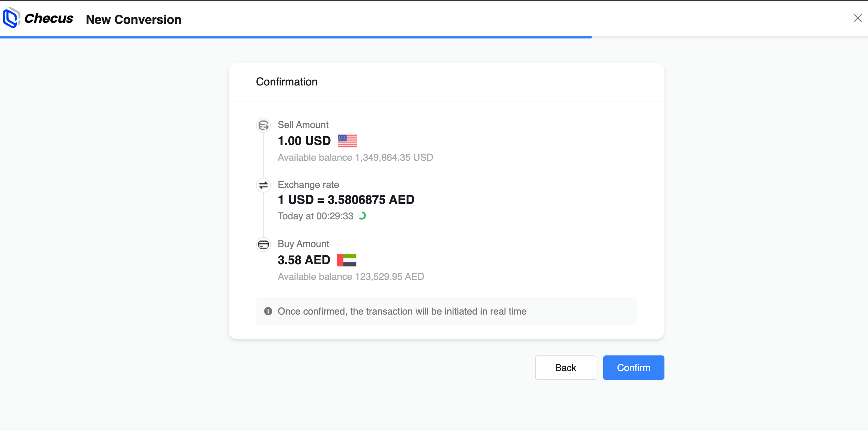This screenshot has width=868, height=431.
Task: Click the Checus brand name text
Action: point(49,19)
